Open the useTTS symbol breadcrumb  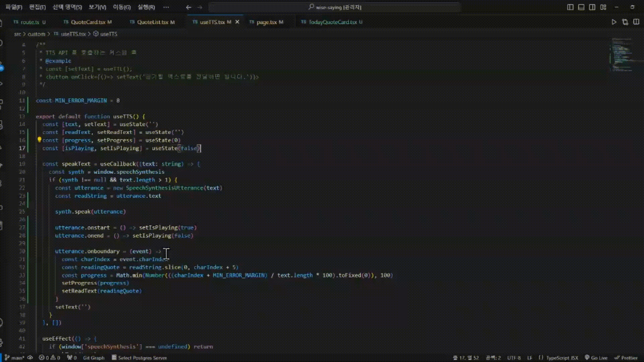click(105, 34)
